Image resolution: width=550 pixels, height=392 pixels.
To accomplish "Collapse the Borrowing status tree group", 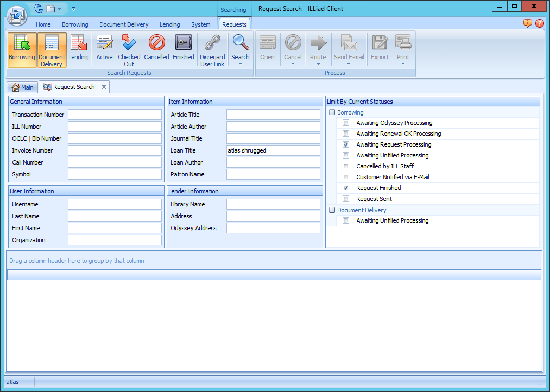I will click(332, 112).
